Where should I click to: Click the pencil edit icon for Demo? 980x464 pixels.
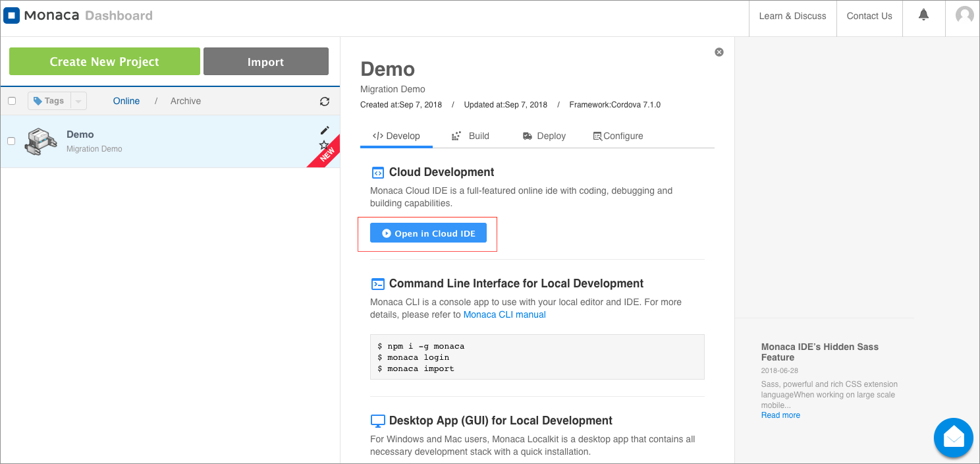[x=324, y=130]
